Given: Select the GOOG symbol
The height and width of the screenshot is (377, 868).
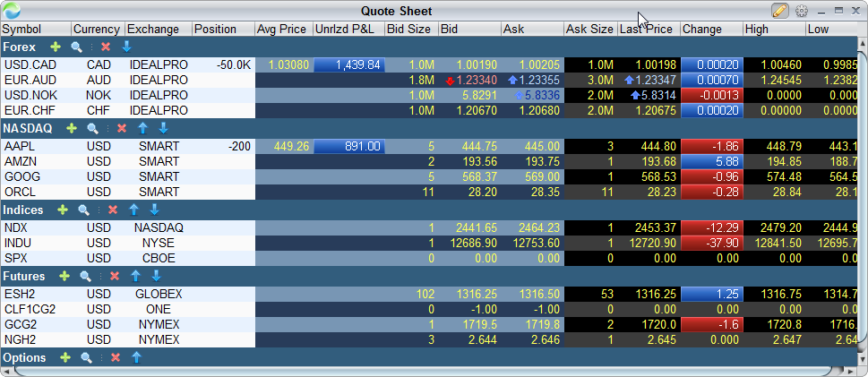Looking at the screenshot, I should click(21, 176).
